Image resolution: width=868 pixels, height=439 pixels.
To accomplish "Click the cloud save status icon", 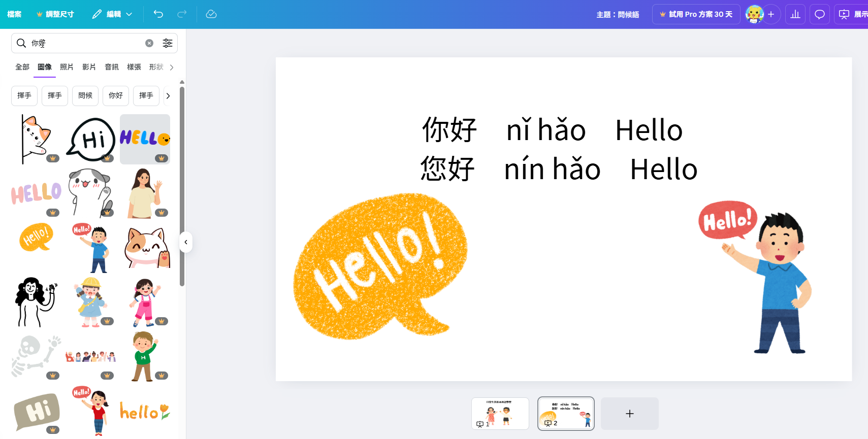I will coord(211,14).
